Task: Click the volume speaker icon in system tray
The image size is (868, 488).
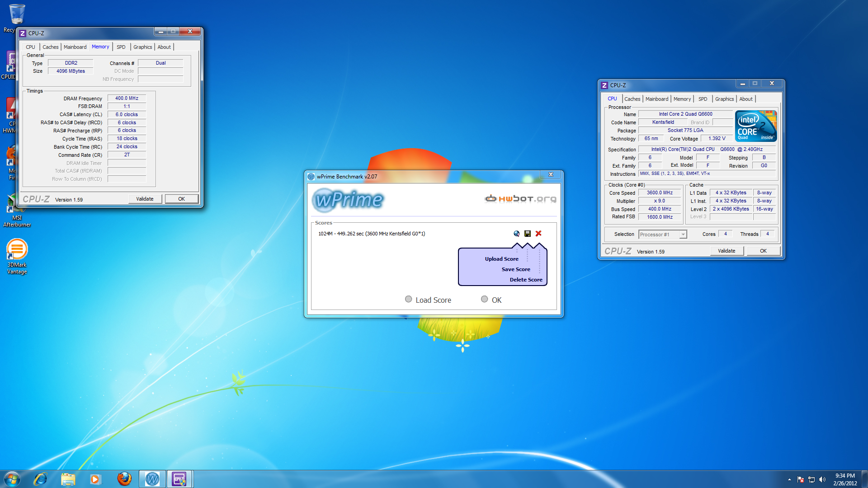Action: coord(822,479)
